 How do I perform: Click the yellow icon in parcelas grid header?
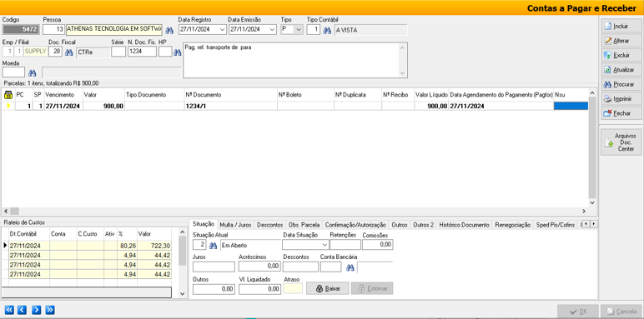(8, 95)
